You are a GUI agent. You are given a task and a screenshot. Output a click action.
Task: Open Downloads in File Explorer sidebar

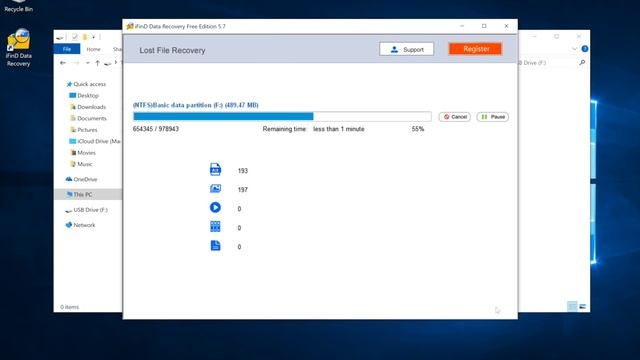pyautogui.click(x=88, y=107)
